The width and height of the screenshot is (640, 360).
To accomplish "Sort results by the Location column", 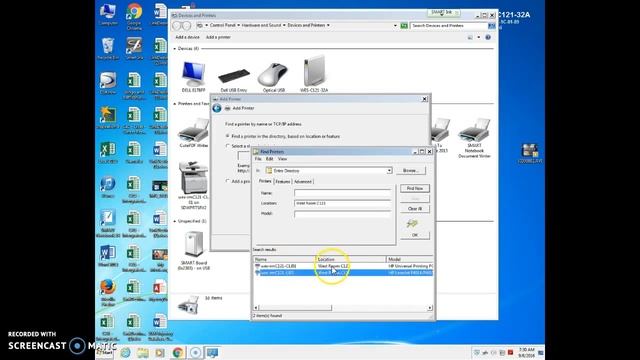I will [351, 259].
